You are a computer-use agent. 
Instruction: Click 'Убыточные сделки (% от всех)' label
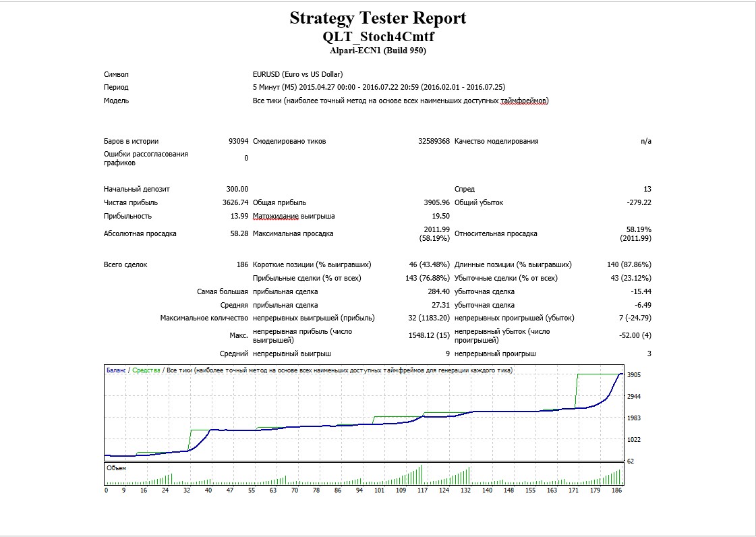[x=506, y=278]
